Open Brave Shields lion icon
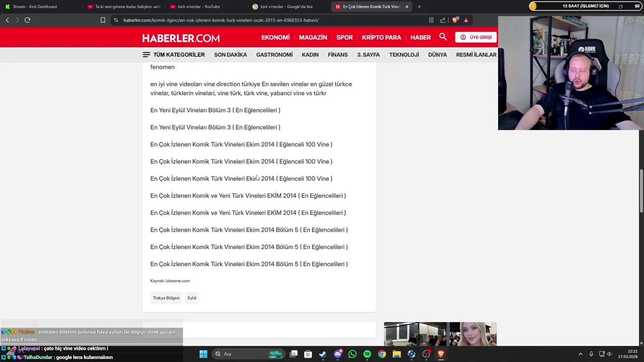 point(455,20)
